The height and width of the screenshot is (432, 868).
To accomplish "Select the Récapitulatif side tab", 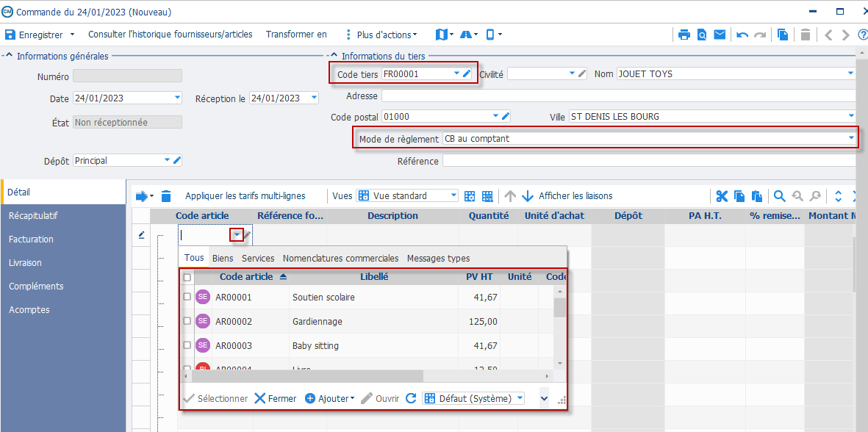I will pos(63,216).
